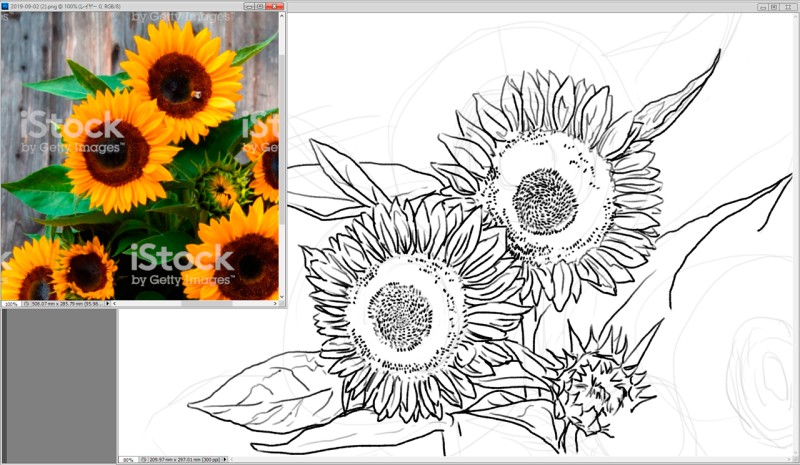Close the sunflower reference photo window
Screen dimensions: 800x465
tap(274, 6)
